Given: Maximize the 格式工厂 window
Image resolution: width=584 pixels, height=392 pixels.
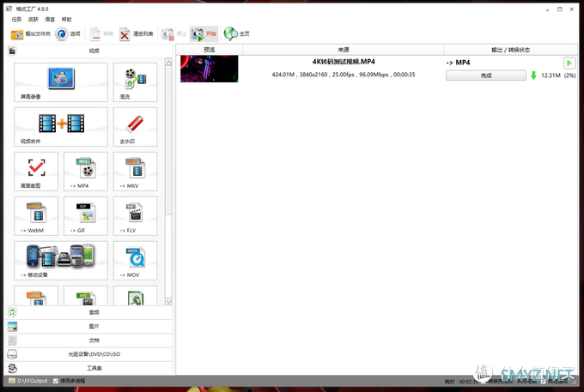Looking at the screenshot, I should [x=560, y=9].
